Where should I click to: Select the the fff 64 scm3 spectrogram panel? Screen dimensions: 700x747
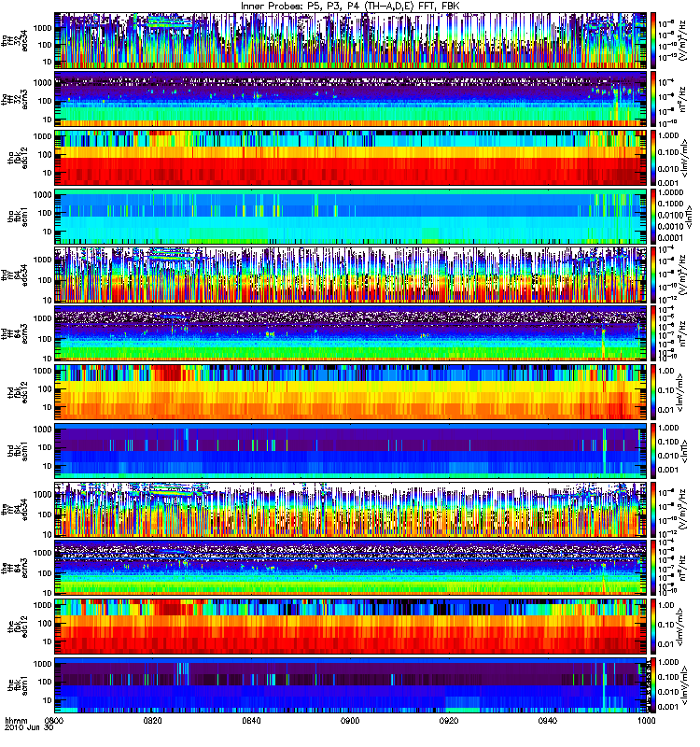[x=350, y=568]
